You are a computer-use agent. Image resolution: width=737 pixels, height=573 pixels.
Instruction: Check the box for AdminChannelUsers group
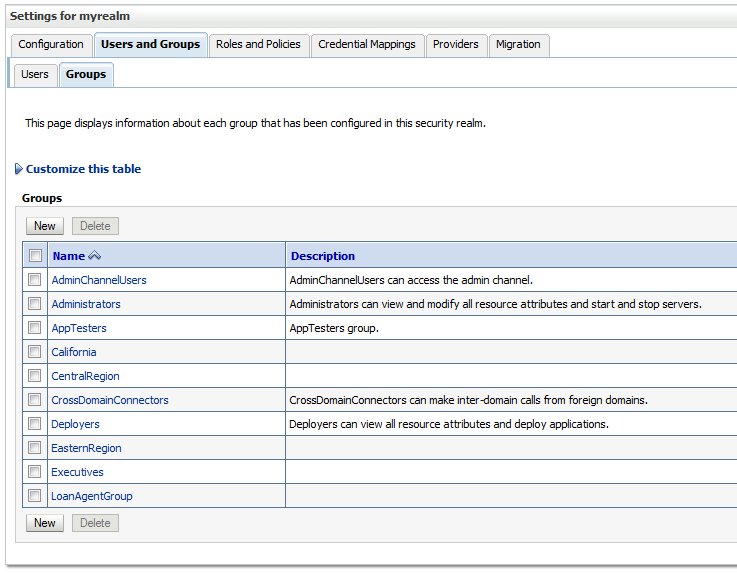35,280
